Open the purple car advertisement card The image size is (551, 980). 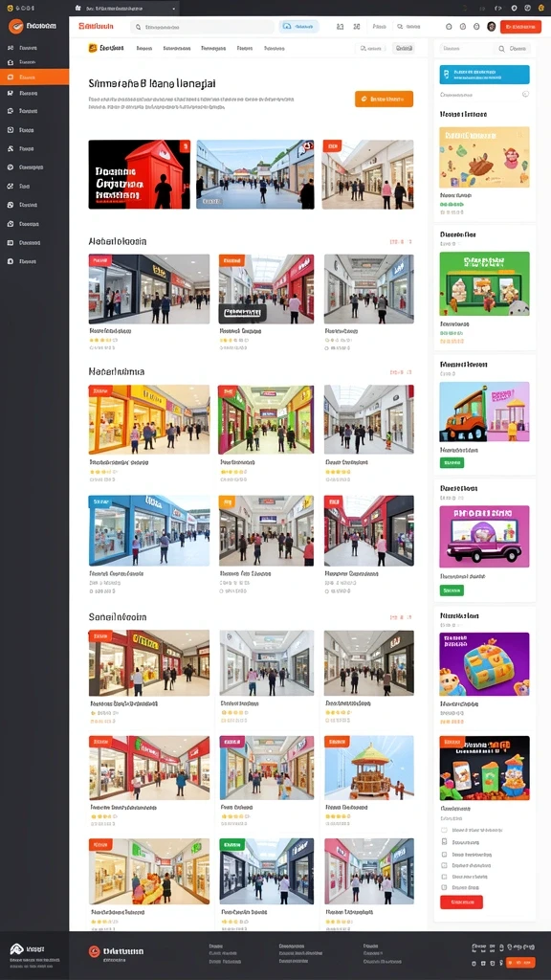[484, 536]
